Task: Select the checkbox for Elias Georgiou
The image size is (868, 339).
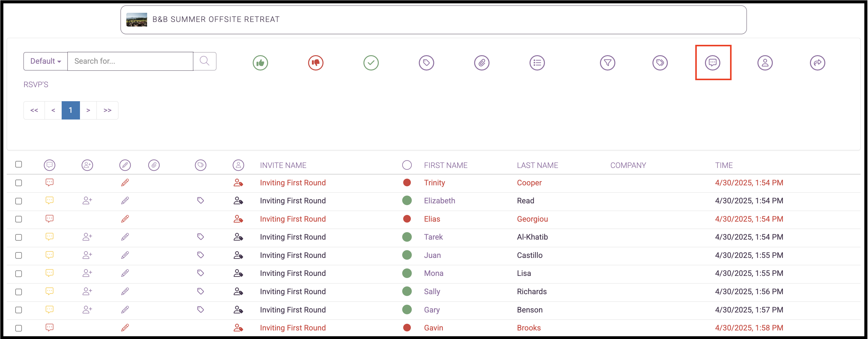Action: coord(19,219)
